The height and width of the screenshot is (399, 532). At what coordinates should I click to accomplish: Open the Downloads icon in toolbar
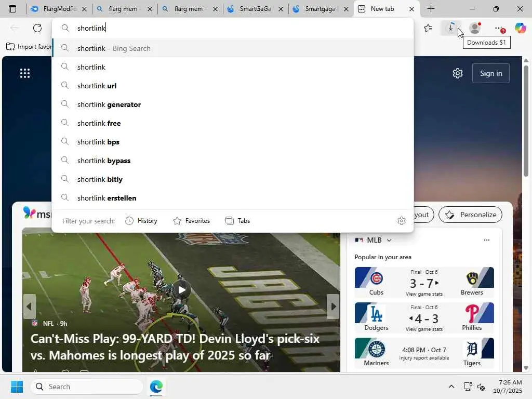pyautogui.click(x=450, y=28)
